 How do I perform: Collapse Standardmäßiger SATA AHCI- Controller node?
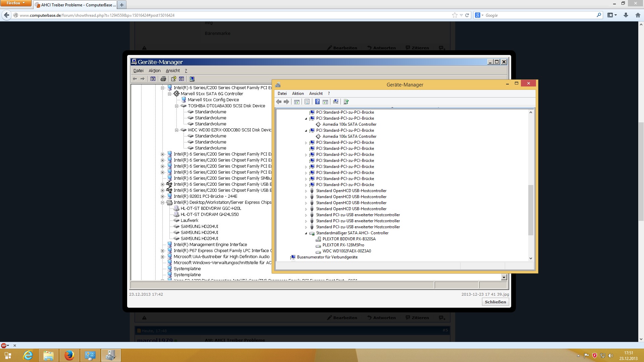coord(306,233)
